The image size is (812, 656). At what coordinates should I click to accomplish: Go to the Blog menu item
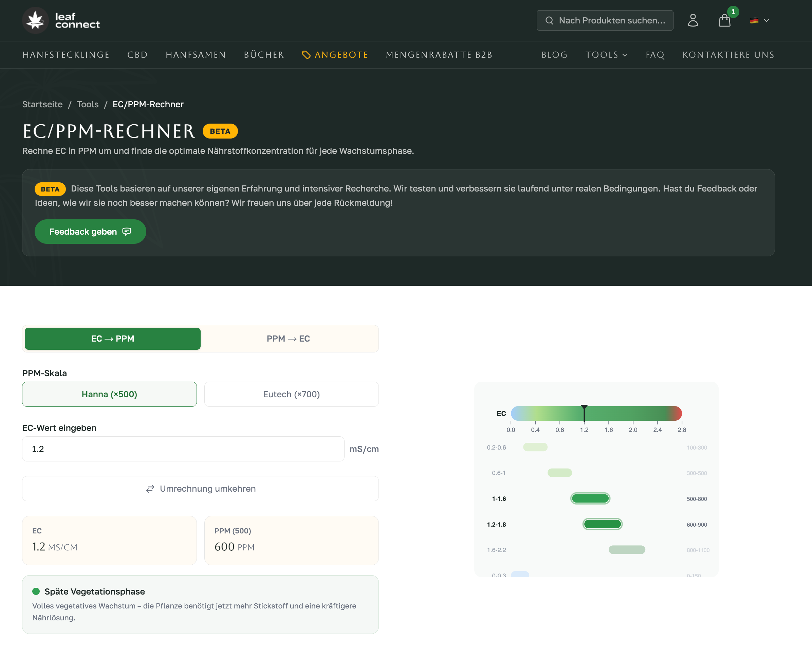(554, 55)
